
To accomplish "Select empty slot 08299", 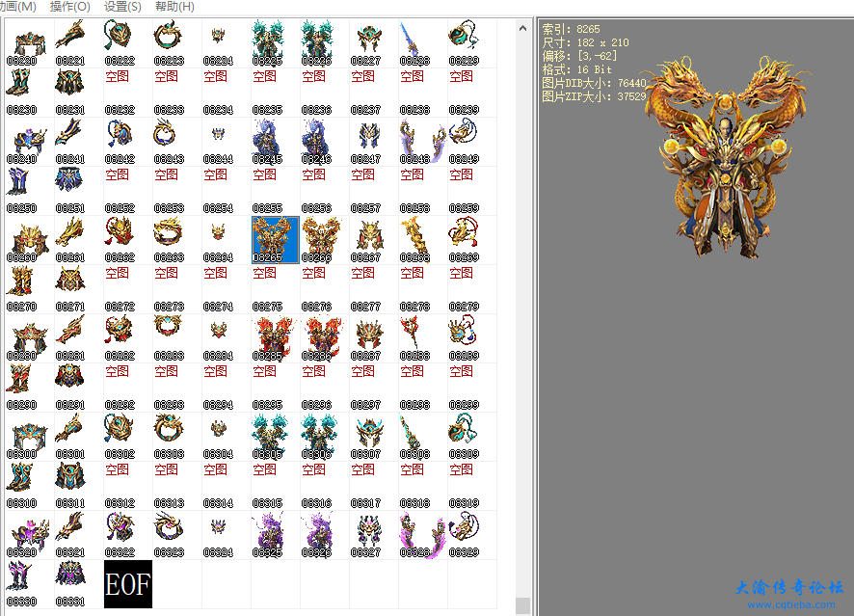I will click(x=471, y=388).
